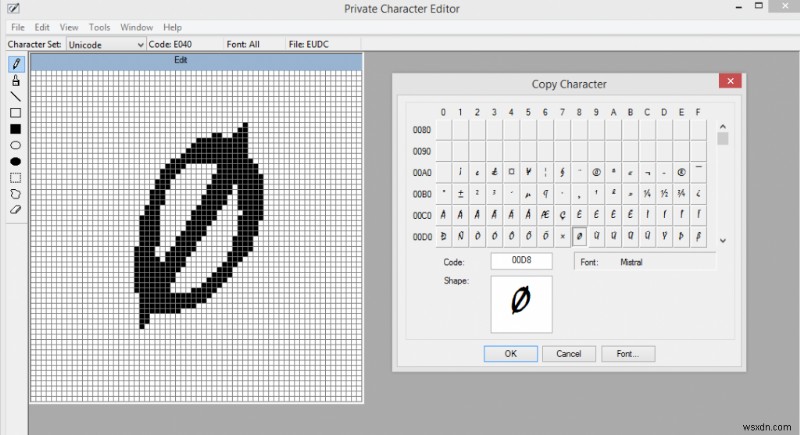The image size is (800, 435).
Task: Select the Straight Line tool
Action: click(x=16, y=97)
